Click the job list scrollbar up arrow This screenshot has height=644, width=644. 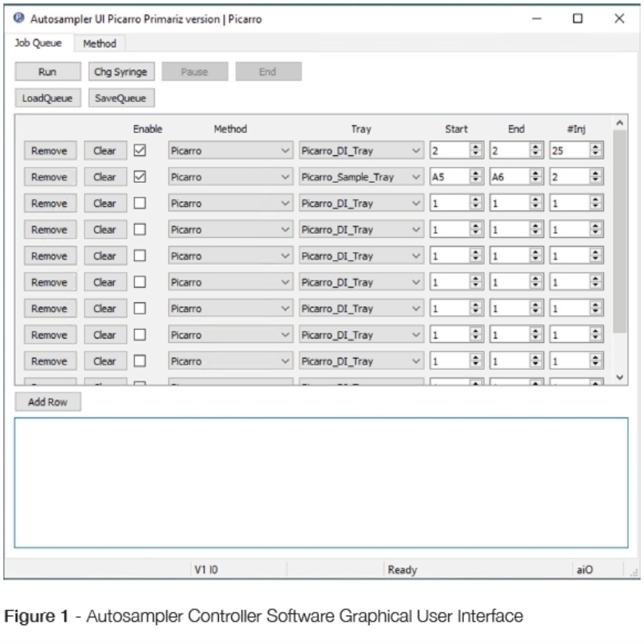619,123
